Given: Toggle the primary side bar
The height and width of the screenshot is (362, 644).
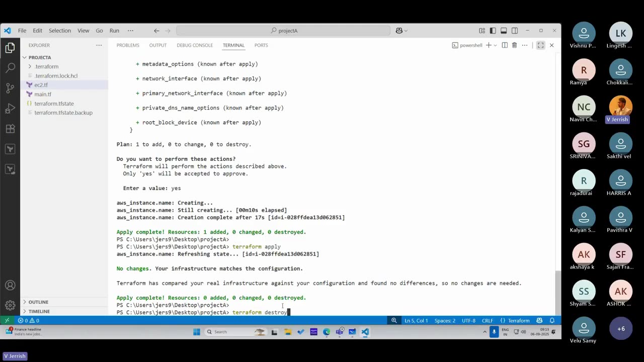Looking at the screenshot, I should point(493,31).
